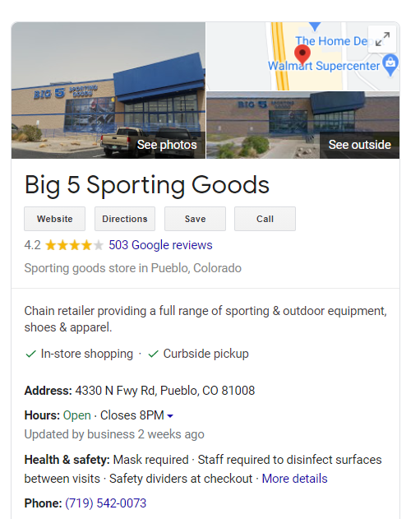Click the Curbside pickup checkmark
This screenshot has height=519, width=420.
(x=154, y=354)
